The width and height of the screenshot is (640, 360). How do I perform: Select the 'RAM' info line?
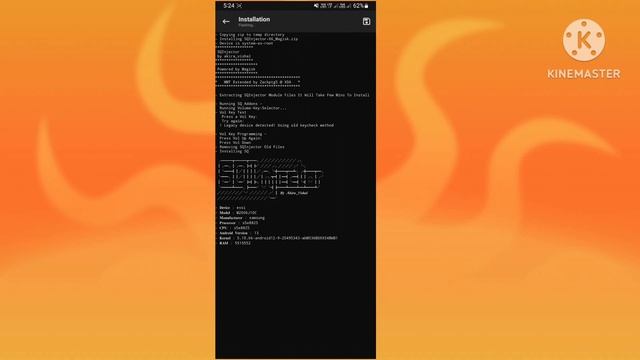tap(234, 243)
